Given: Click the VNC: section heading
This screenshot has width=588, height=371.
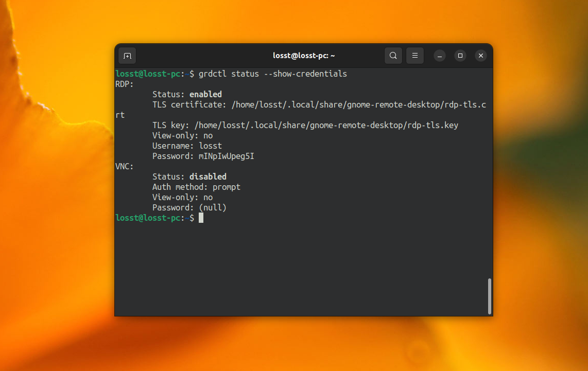Looking at the screenshot, I should click(125, 167).
